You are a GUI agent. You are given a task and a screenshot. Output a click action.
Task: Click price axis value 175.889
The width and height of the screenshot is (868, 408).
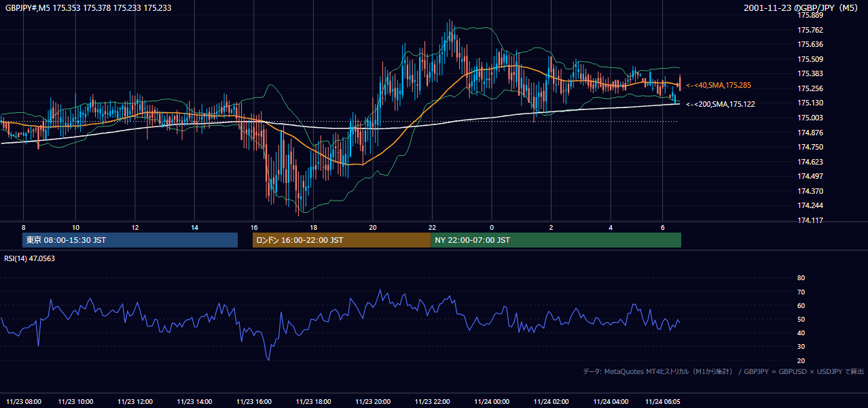pos(810,15)
